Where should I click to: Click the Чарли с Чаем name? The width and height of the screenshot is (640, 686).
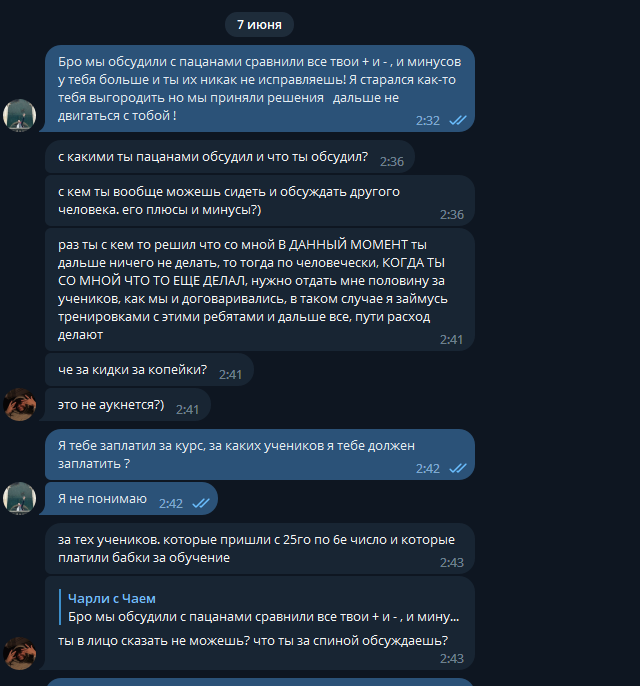112,598
